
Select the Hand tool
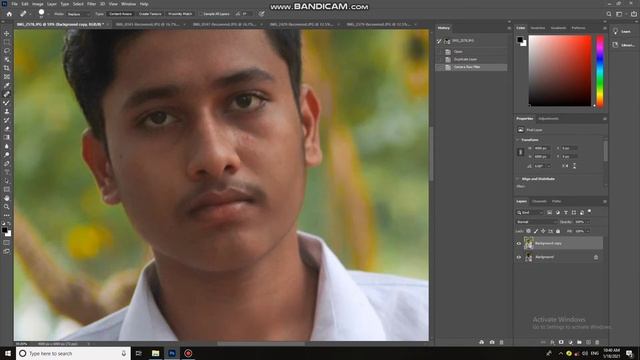click(x=7, y=198)
